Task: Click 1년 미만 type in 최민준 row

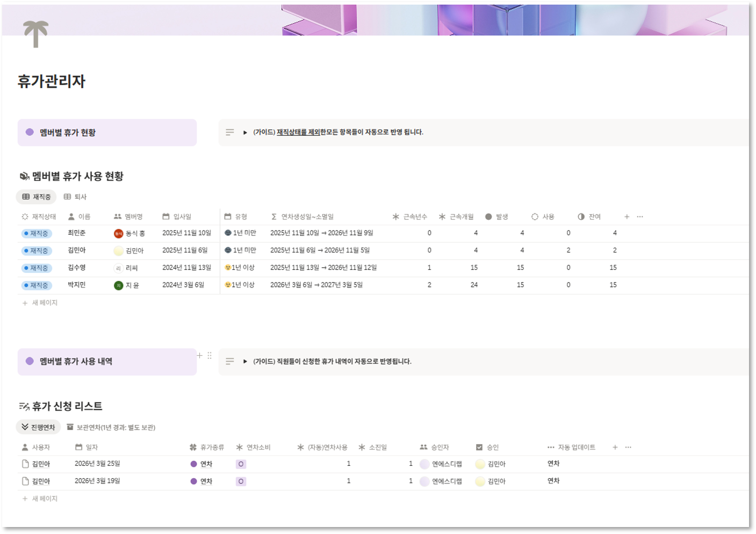Action: click(240, 233)
